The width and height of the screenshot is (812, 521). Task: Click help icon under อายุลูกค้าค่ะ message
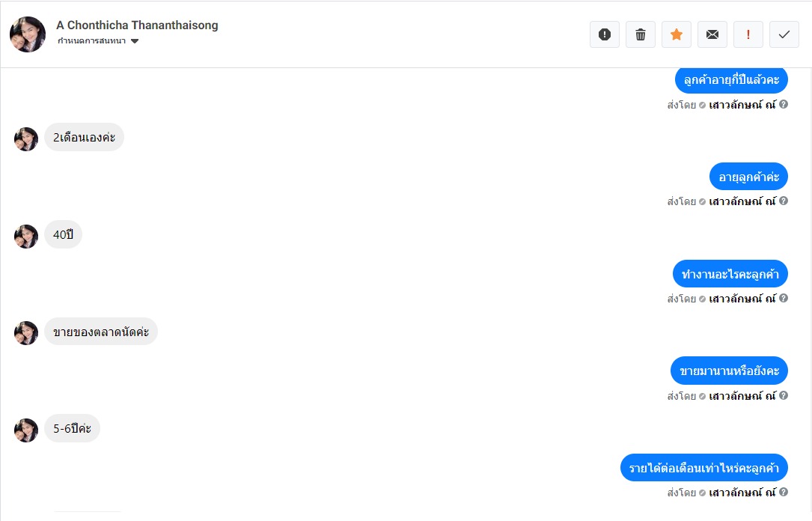784,201
